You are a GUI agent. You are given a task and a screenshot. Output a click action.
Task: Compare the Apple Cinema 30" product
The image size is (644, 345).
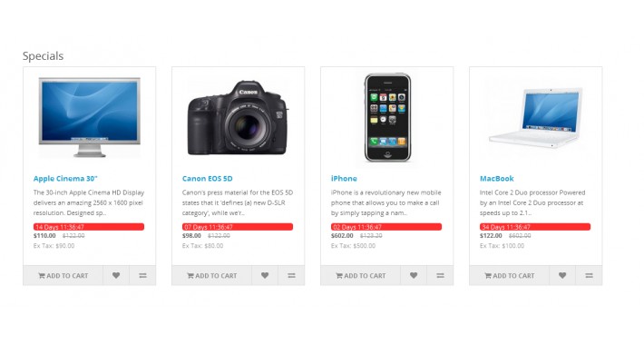pos(142,275)
